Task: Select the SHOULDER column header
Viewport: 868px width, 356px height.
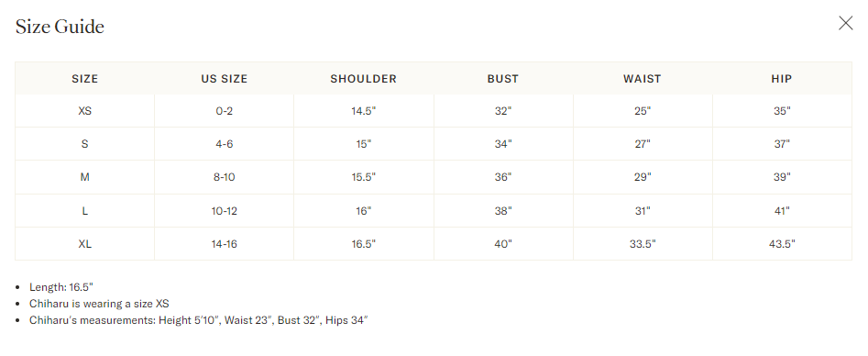Action: 364,79
